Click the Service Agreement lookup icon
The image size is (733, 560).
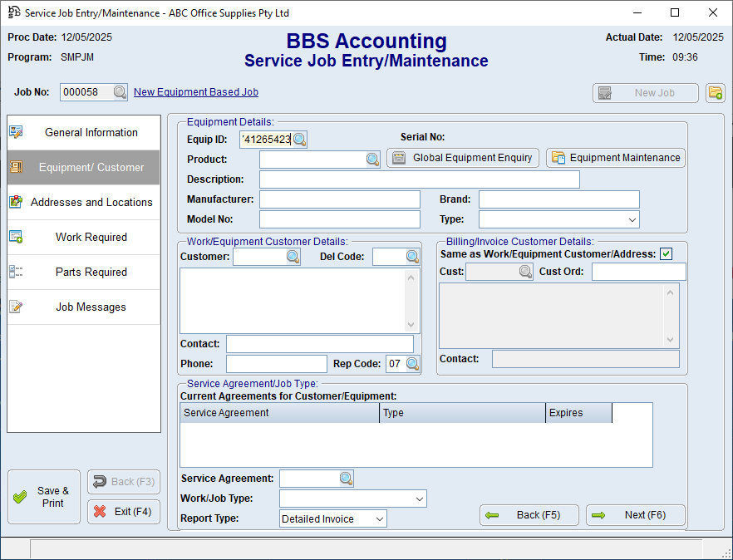click(x=346, y=479)
